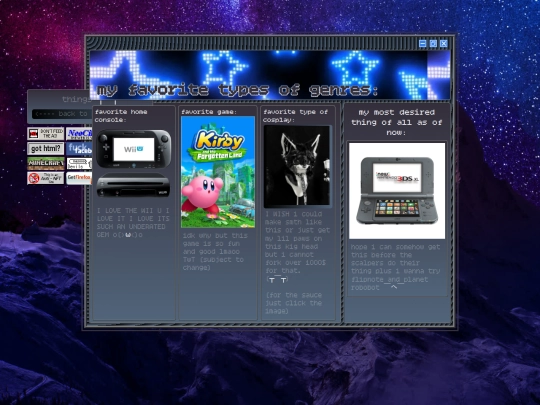Click the white badge beside Minecraft
The image size is (540, 405).
(79, 164)
